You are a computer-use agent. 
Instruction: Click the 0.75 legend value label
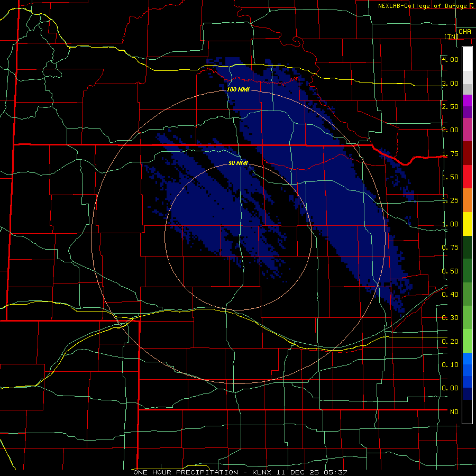click(450, 248)
